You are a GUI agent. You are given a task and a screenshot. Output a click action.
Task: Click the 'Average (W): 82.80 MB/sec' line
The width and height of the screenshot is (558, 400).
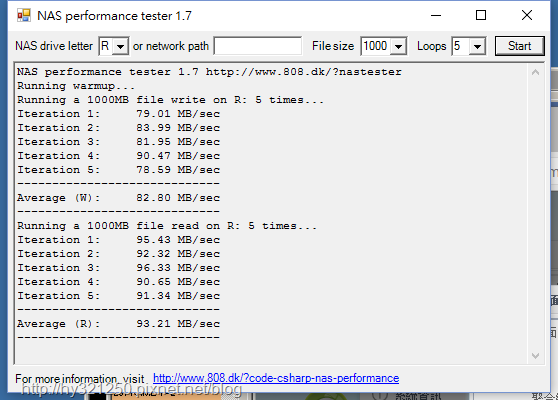coord(119,198)
